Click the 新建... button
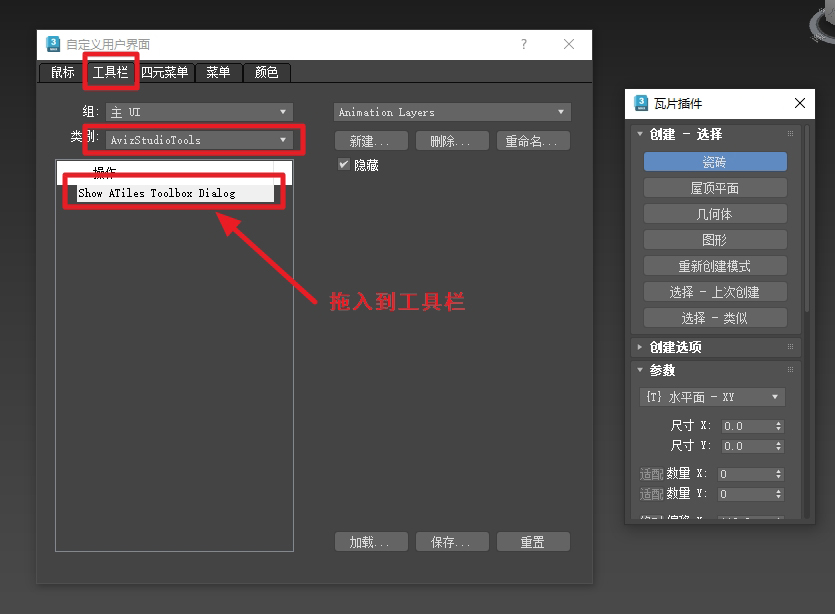Screen dimensions: 835x614 click(371, 141)
